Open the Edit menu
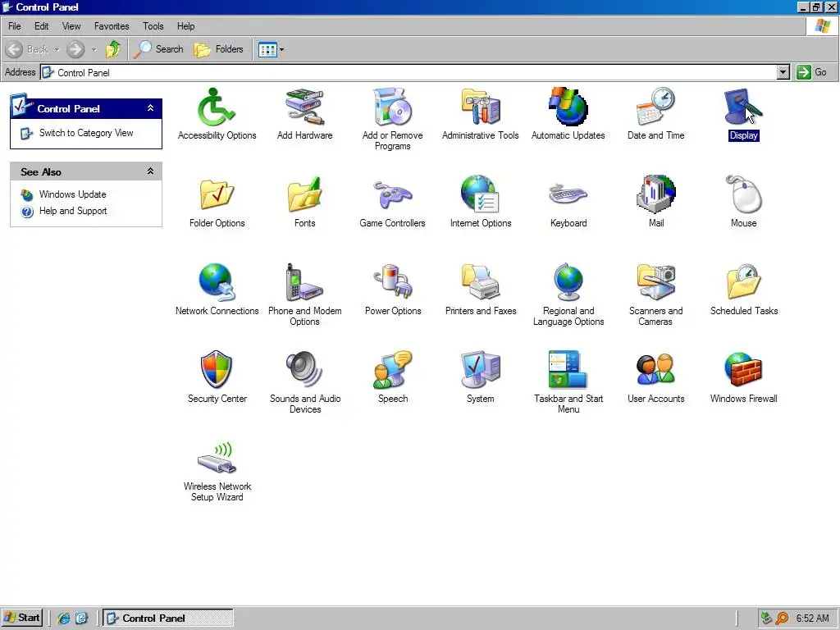 click(x=41, y=26)
